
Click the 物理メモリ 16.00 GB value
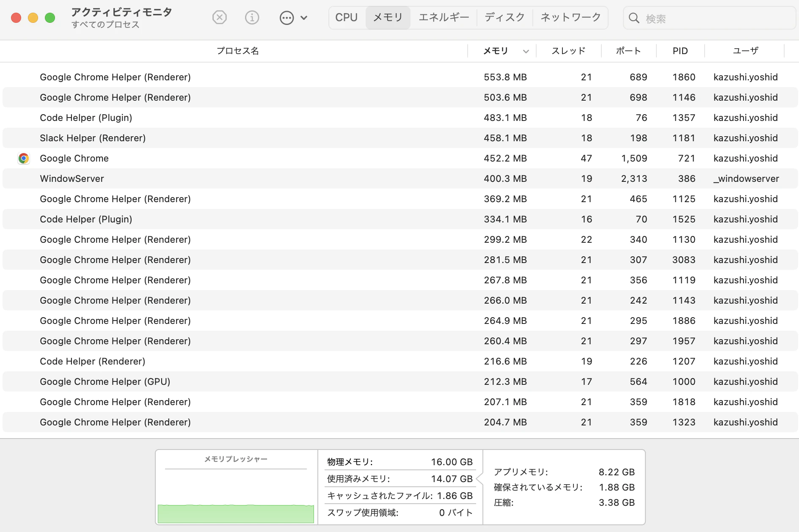pos(452,462)
